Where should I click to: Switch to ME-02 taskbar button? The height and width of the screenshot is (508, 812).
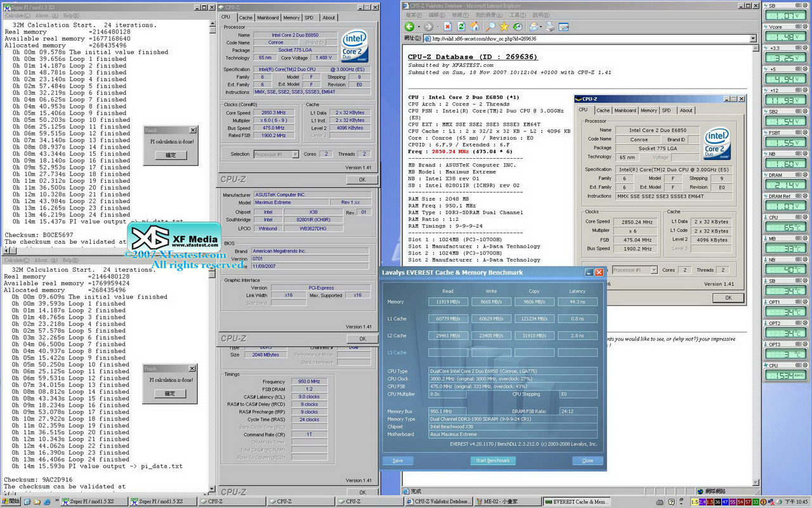[x=507, y=502]
